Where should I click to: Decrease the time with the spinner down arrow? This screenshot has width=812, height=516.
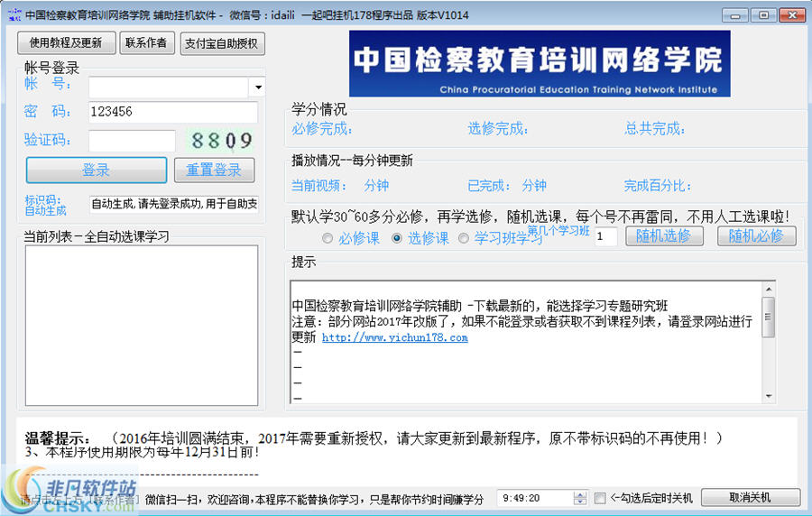tap(581, 502)
